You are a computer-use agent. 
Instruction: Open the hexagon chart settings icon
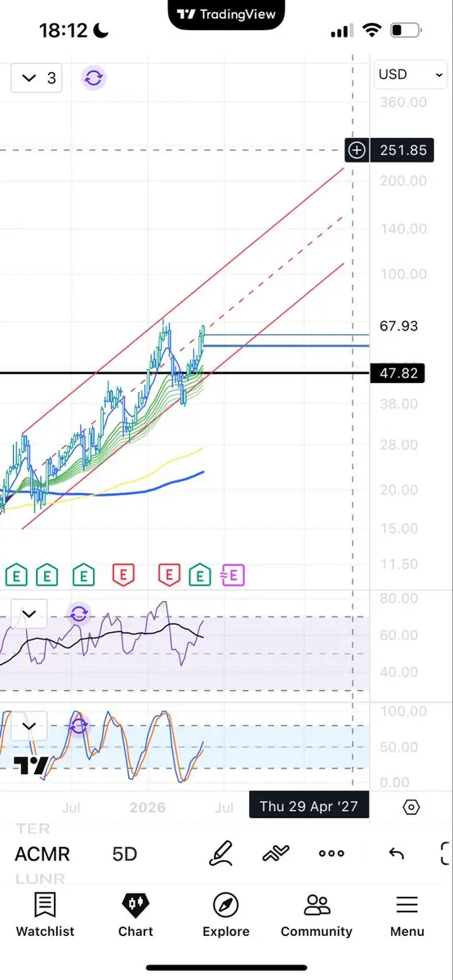point(411,807)
